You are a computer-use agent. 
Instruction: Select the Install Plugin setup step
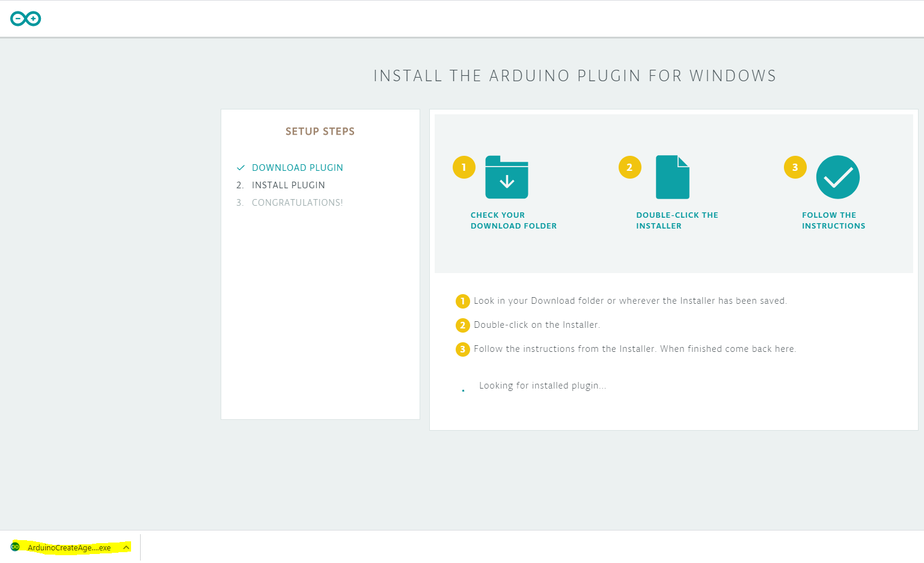coord(289,185)
